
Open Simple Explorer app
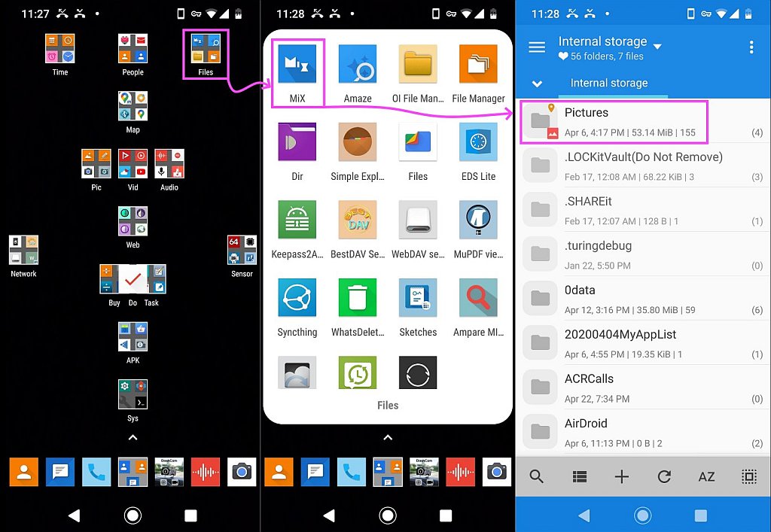358,142
